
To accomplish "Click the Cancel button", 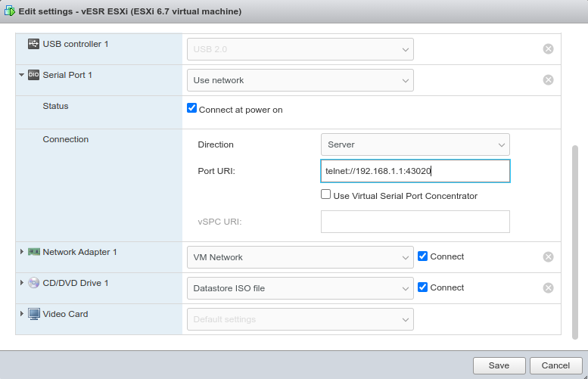I will tap(555, 365).
